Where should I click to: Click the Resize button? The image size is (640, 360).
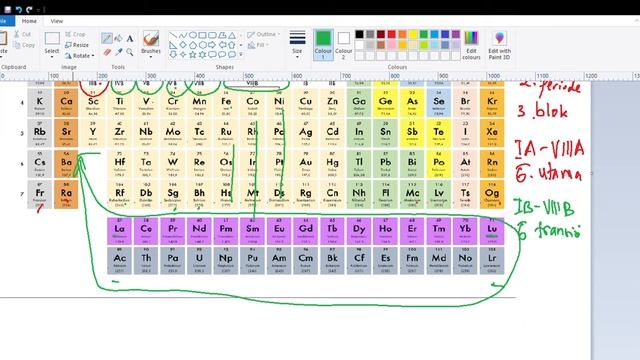tap(77, 45)
